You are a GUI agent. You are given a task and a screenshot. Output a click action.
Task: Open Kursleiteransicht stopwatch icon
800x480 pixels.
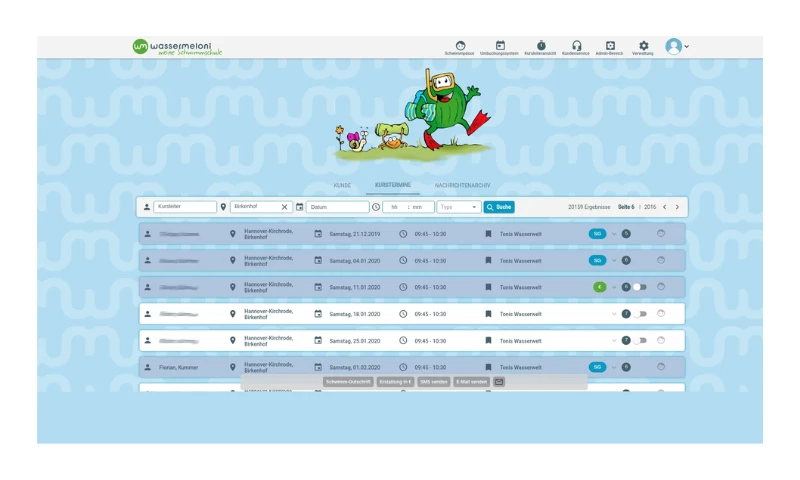[x=541, y=47]
